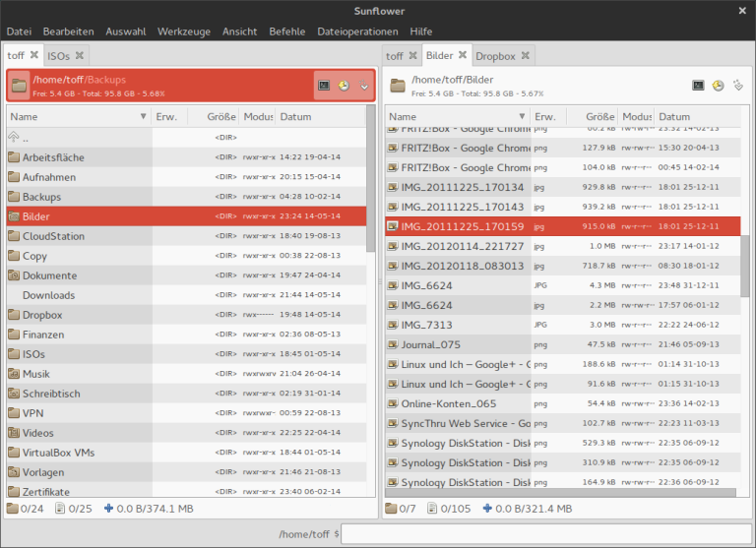Click folder icon beside /home/toff/Backups path

tap(20, 86)
